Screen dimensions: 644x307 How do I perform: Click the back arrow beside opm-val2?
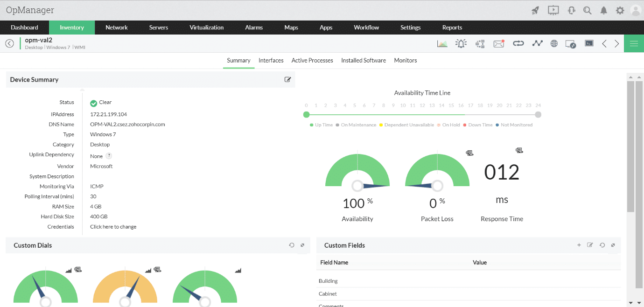pyautogui.click(x=9, y=43)
